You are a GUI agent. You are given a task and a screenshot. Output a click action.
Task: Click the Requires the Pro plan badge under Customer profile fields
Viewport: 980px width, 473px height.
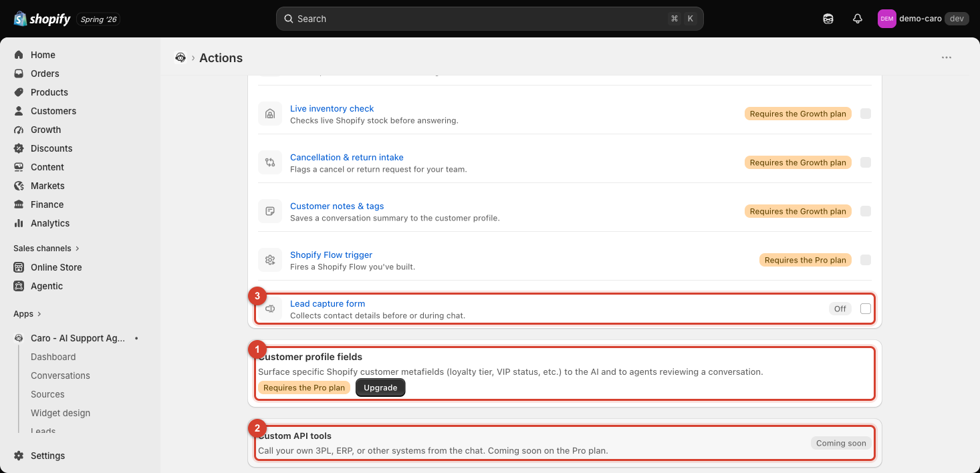coord(304,387)
